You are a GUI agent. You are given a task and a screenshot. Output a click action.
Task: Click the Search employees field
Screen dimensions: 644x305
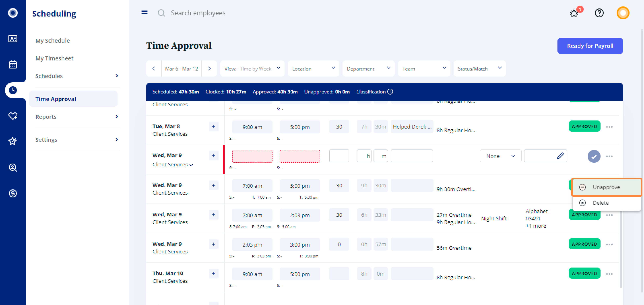(x=198, y=13)
